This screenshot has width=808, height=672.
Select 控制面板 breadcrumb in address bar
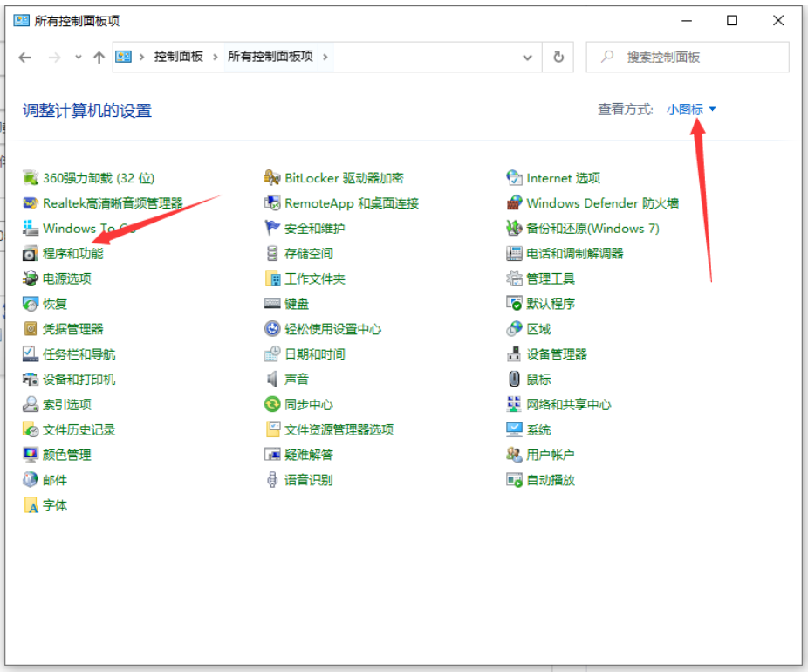178,57
